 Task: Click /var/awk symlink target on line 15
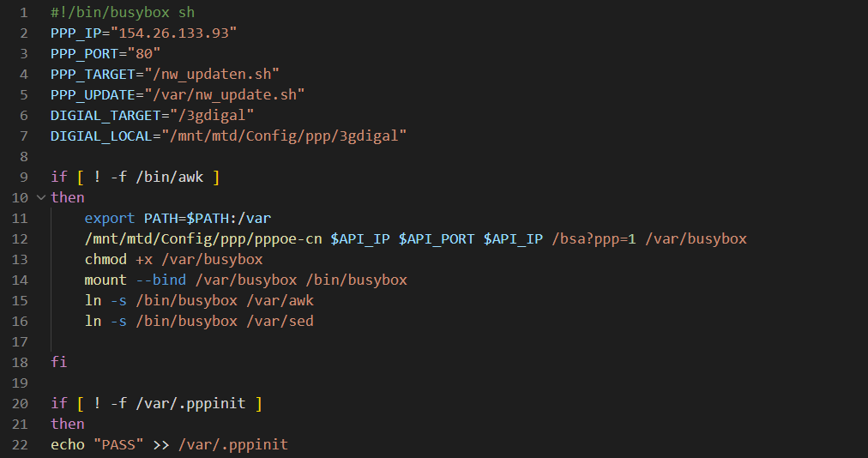(x=280, y=301)
